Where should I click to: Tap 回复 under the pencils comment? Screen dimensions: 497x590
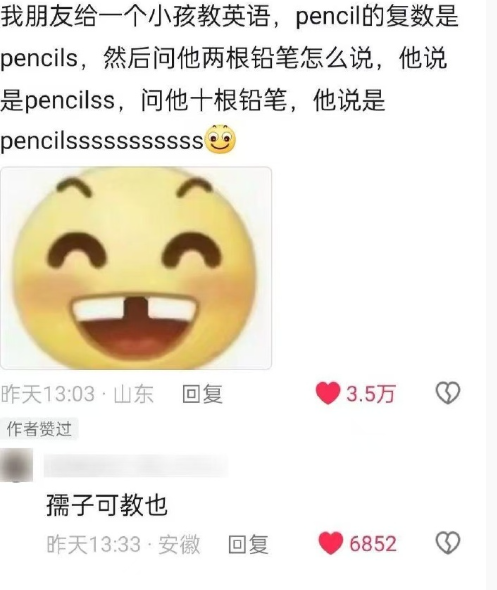point(202,394)
